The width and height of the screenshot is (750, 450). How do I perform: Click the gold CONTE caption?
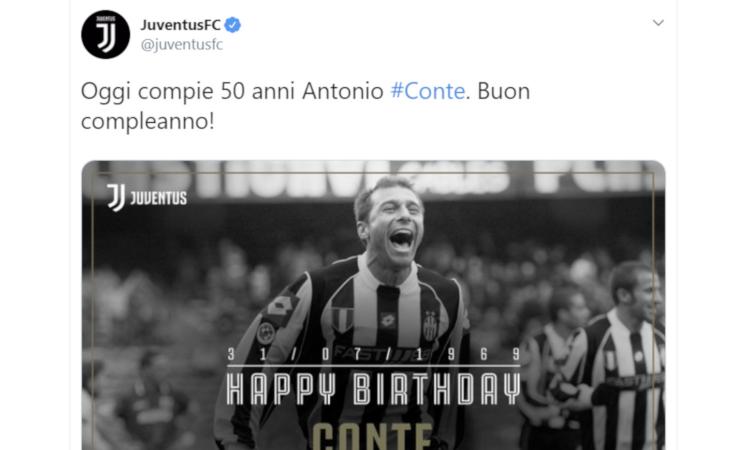point(373,436)
